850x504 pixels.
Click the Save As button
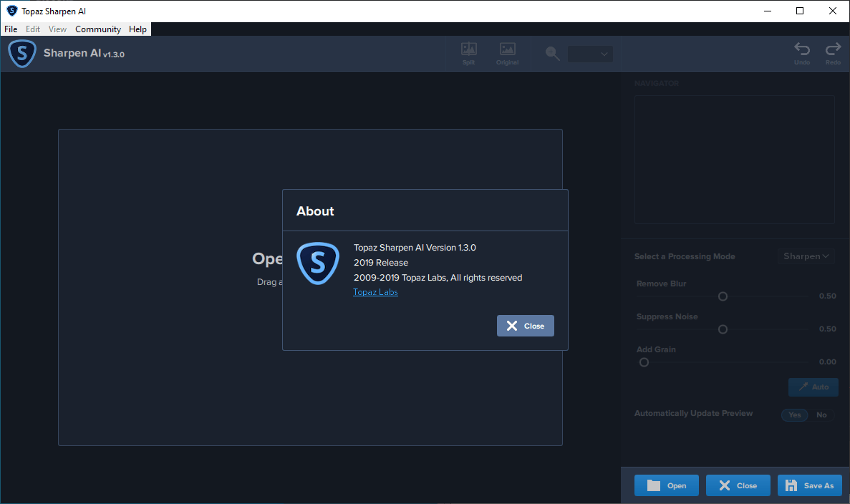(x=810, y=485)
